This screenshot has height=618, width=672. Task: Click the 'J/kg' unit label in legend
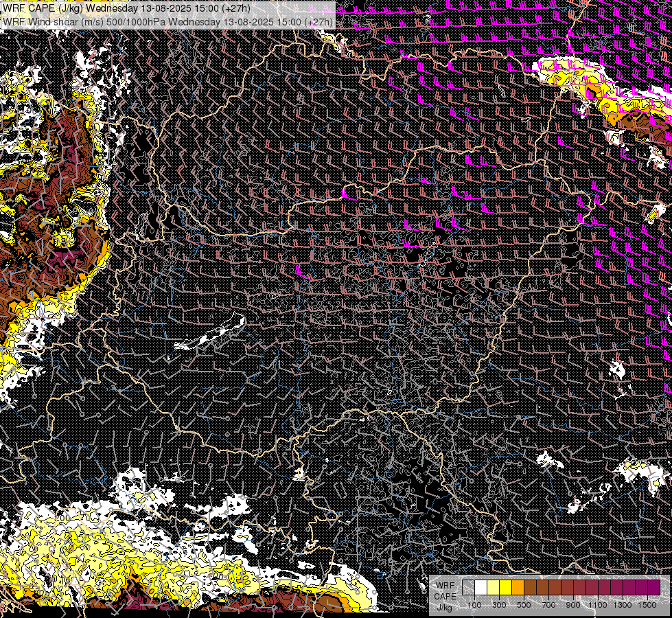coord(445,608)
